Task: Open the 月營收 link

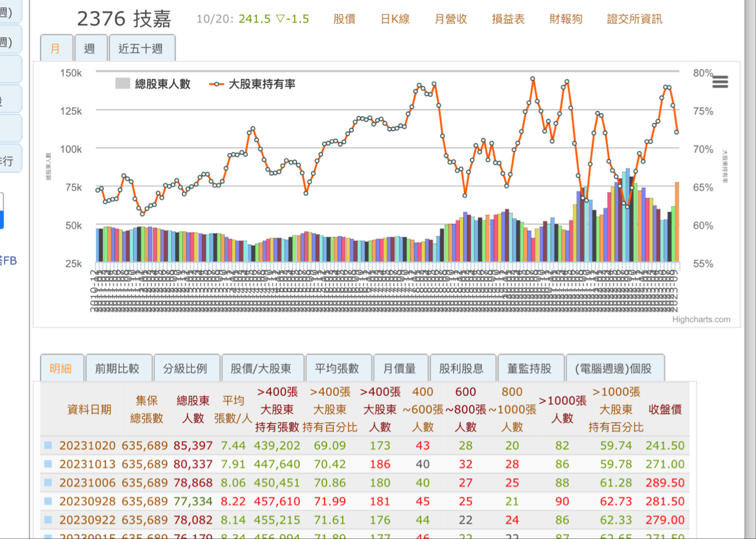Action: point(450,19)
